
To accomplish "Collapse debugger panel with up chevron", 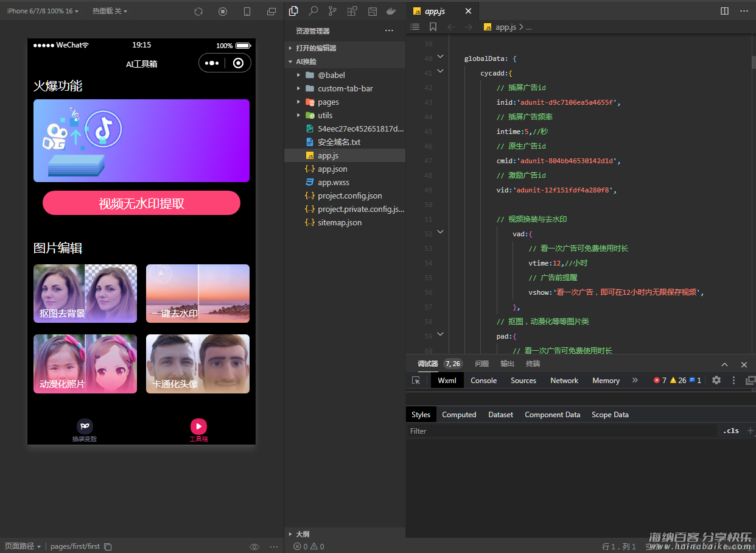I will pyautogui.click(x=724, y=364).
